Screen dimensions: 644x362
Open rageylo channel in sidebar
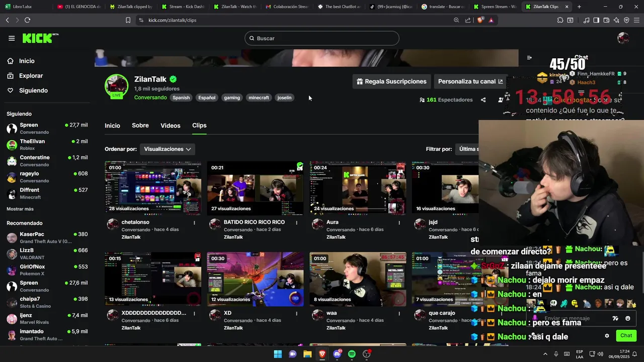(x=47, y=177)
